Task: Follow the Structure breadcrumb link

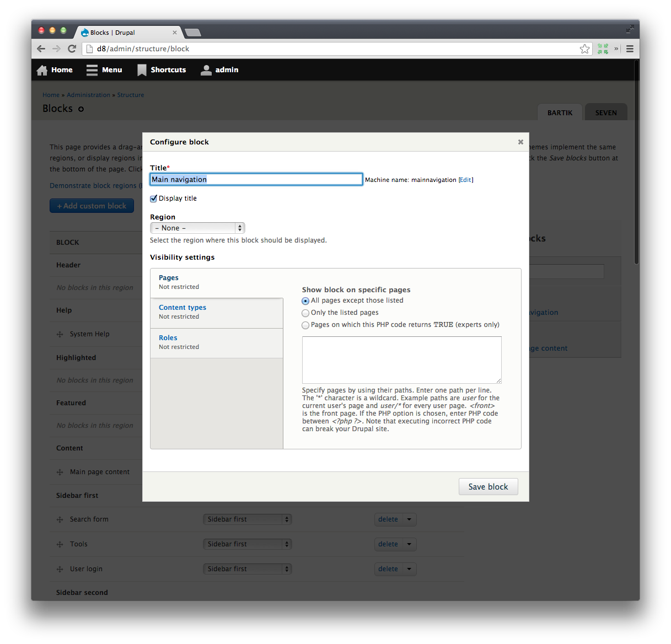Action: [131, 95]
